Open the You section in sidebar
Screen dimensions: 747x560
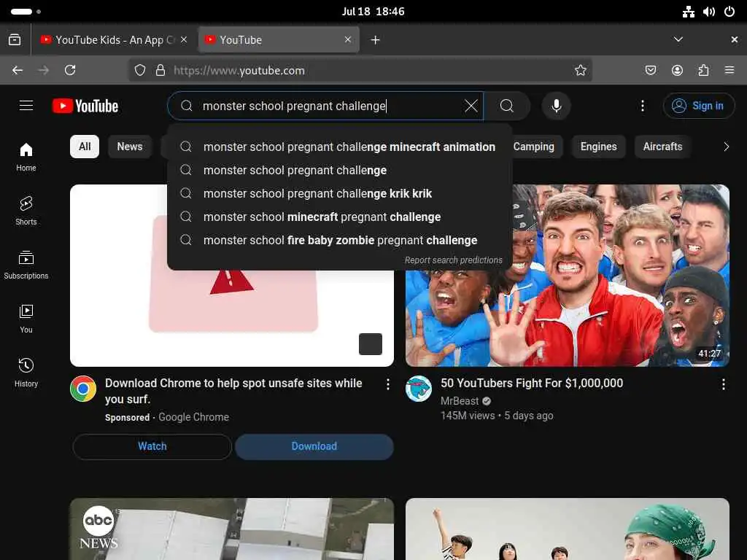26,319
